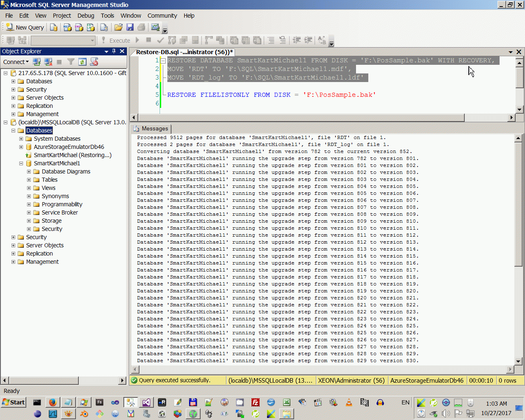Click the Decrease Indent icon
This screenshot has width=525, height=420.
297,40
